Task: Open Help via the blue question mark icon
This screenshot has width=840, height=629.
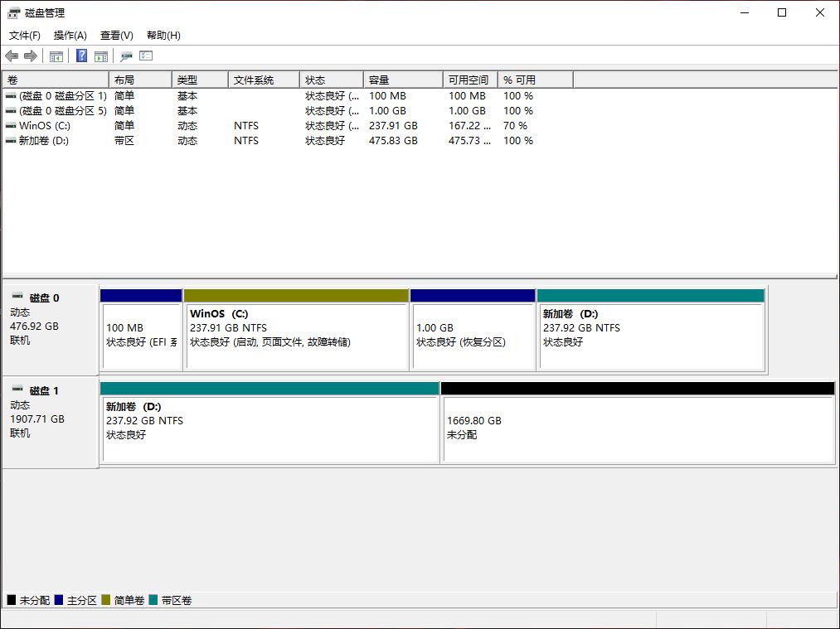Action: (81, 56)
